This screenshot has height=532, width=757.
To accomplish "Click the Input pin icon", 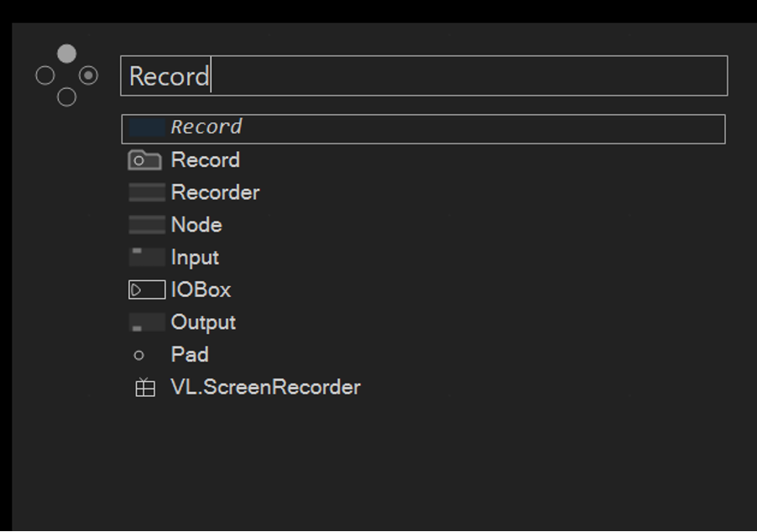I will pos(147,257).
